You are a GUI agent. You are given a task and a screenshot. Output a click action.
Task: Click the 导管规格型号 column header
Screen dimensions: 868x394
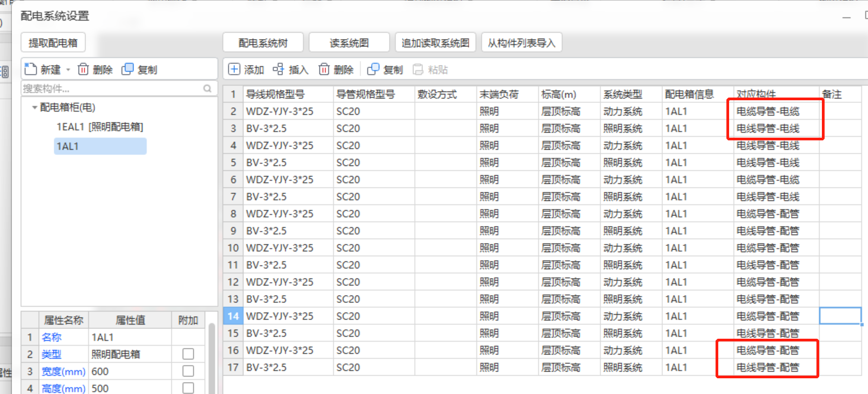click(374, 94)
